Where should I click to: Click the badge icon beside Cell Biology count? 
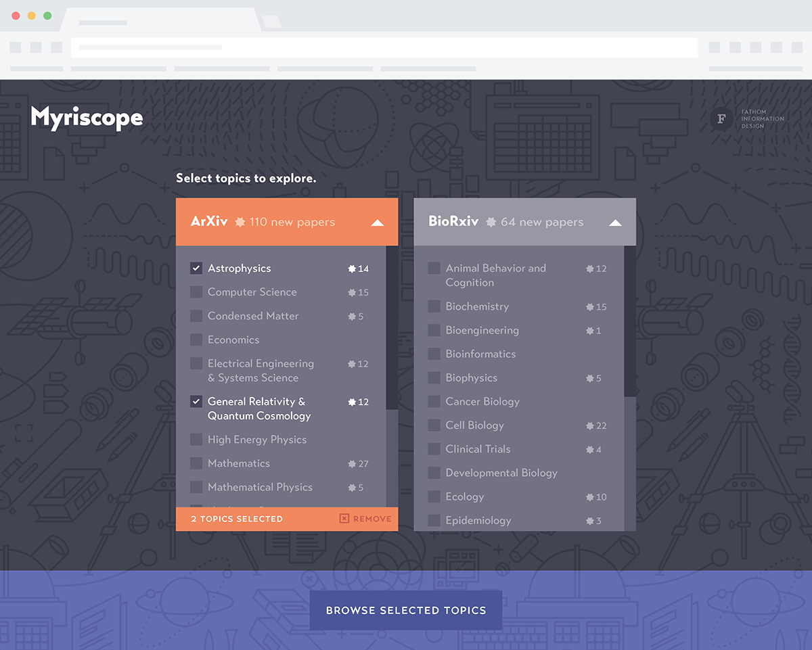click(x=589, y=426)
